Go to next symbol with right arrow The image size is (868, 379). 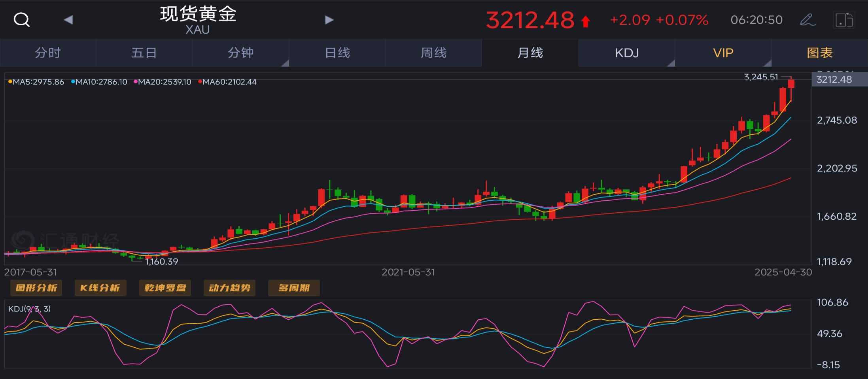pos(329,20)
